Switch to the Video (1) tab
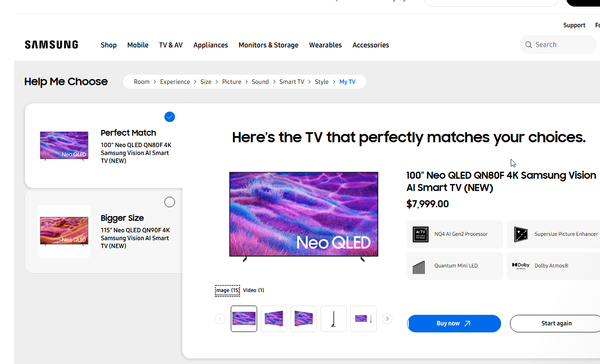The width and height of the screenshot is (600, 364). click(254, 290)
